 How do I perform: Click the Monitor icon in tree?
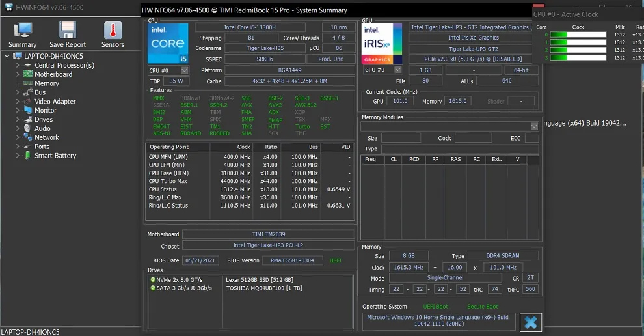(x=27, y=110)
